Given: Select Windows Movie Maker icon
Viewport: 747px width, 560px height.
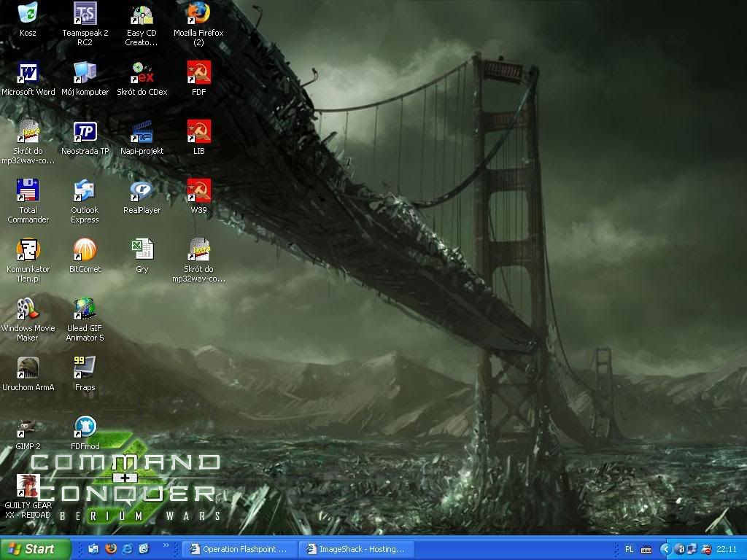Looking at the screenshot, I should pos(28,308).
